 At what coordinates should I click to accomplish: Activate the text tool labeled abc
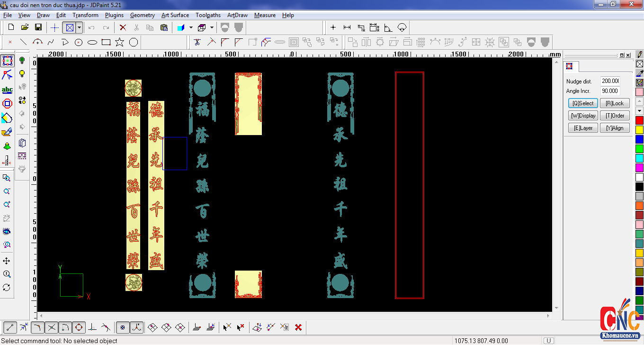(7, 90)
